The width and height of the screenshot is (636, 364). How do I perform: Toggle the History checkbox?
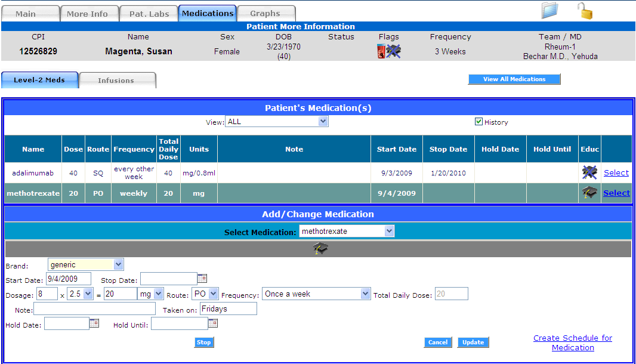[478, 122]
